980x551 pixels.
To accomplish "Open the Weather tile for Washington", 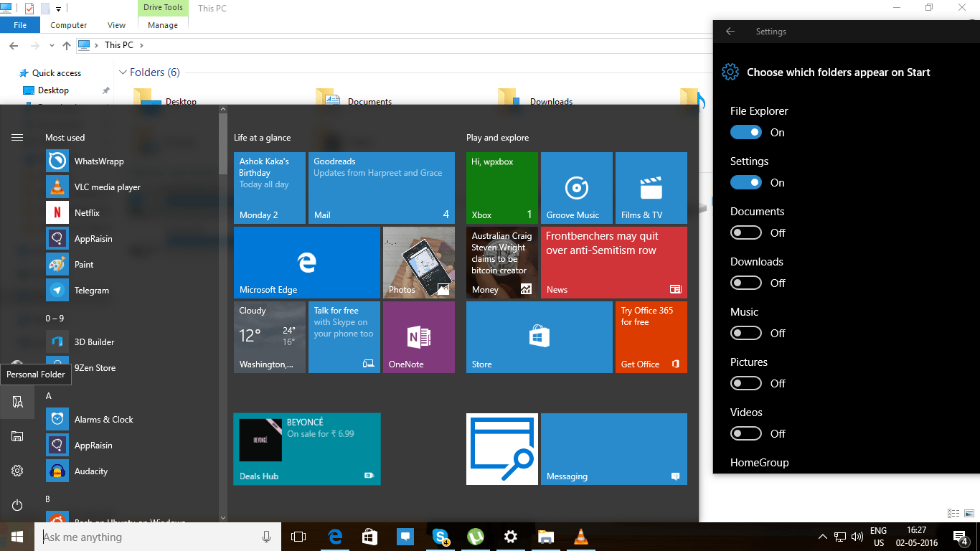I will coord(270,337).
